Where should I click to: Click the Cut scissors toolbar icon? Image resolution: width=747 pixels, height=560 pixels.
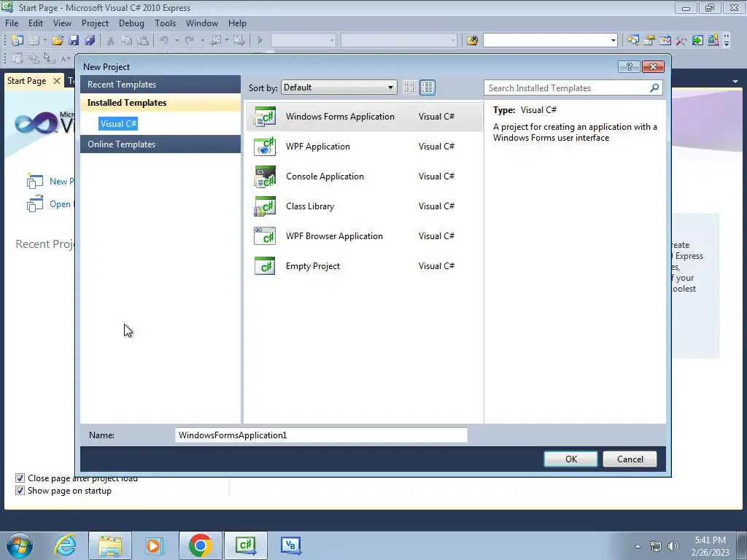111,41
